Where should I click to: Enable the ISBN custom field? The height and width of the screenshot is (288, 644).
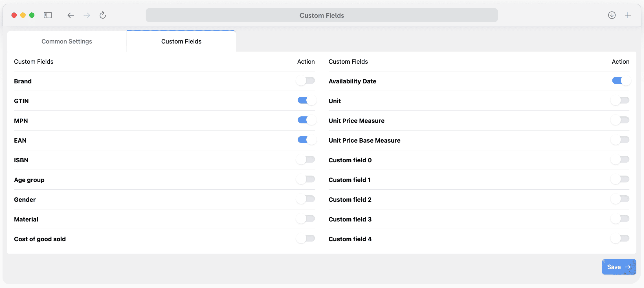tap(305, 159)
